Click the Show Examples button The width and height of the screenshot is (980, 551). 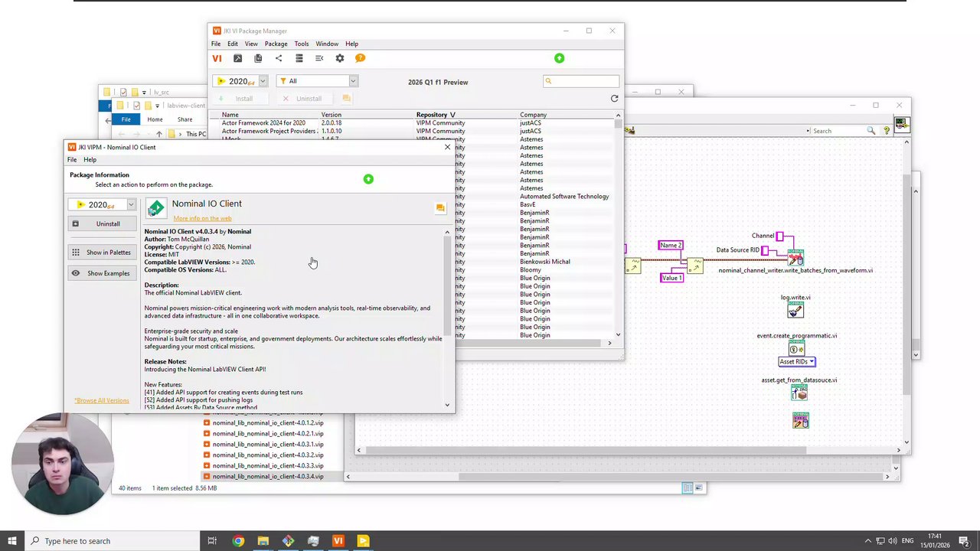click(x=102, y=273)
